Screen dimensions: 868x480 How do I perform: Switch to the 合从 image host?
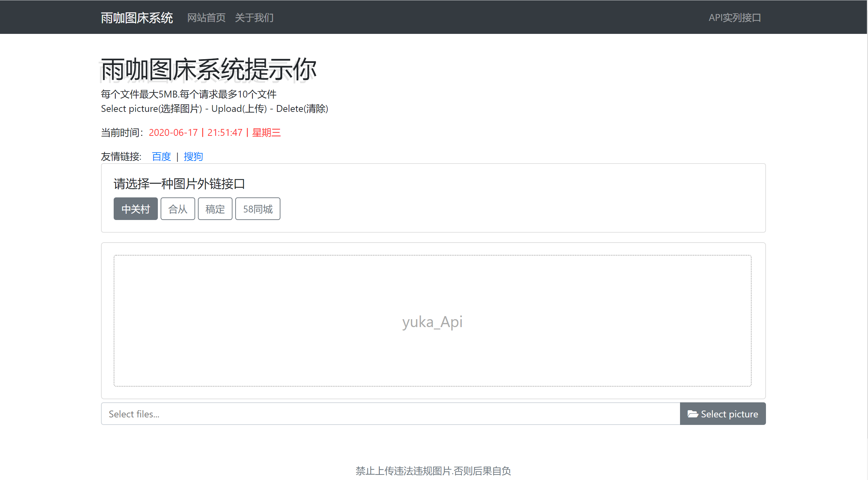point(178,209)
